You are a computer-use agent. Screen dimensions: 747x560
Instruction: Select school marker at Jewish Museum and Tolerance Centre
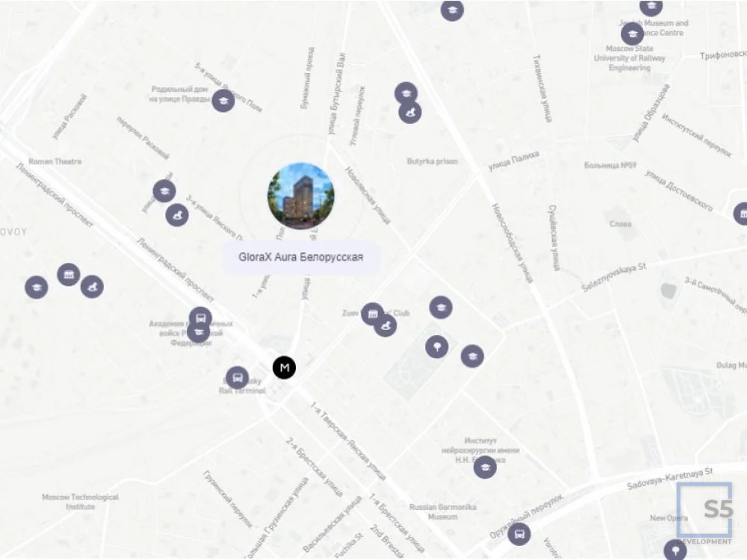coord(651,7)
